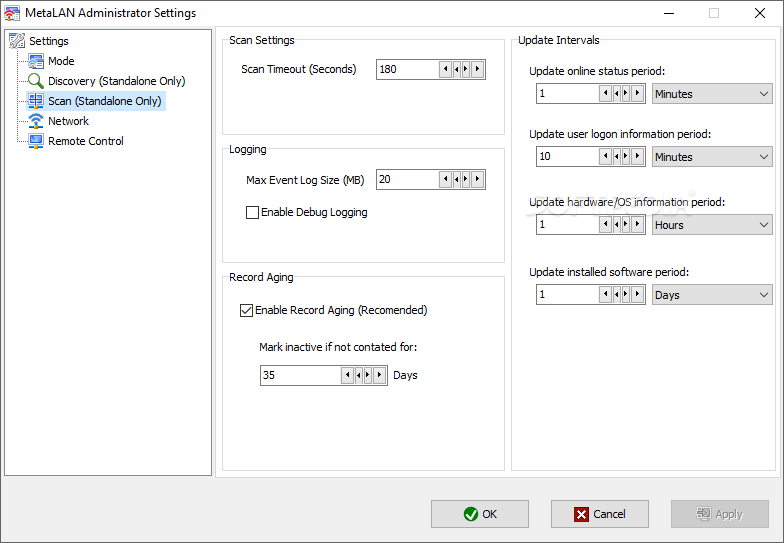Decrease user logon period using inner left arrow
This screenshot has width=784, height=543.
[x=616, y=156]
